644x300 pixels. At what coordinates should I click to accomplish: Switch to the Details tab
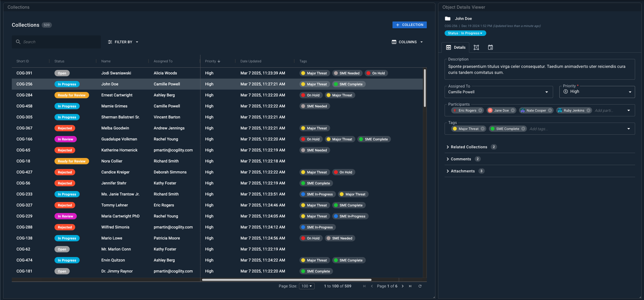(456, 47)
